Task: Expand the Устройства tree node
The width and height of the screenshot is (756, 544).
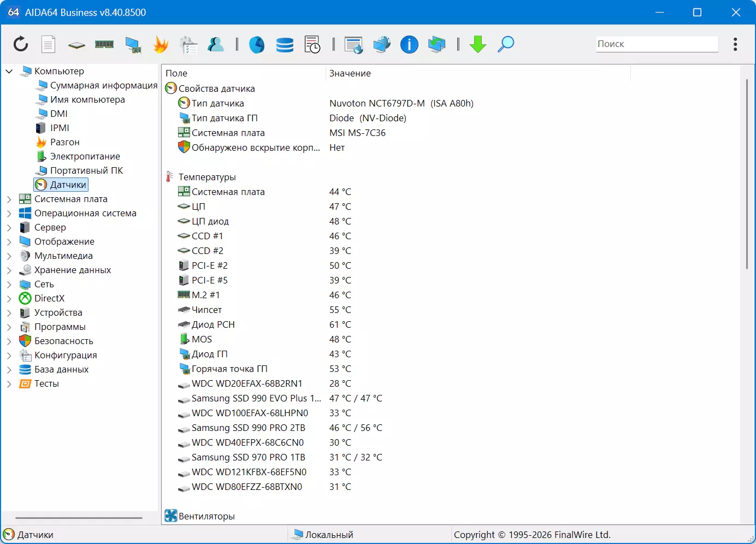Action: coord(9,312)
